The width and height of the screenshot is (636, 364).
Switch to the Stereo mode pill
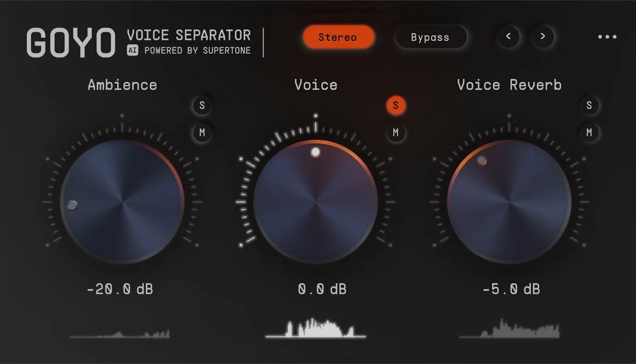point(339,37)
